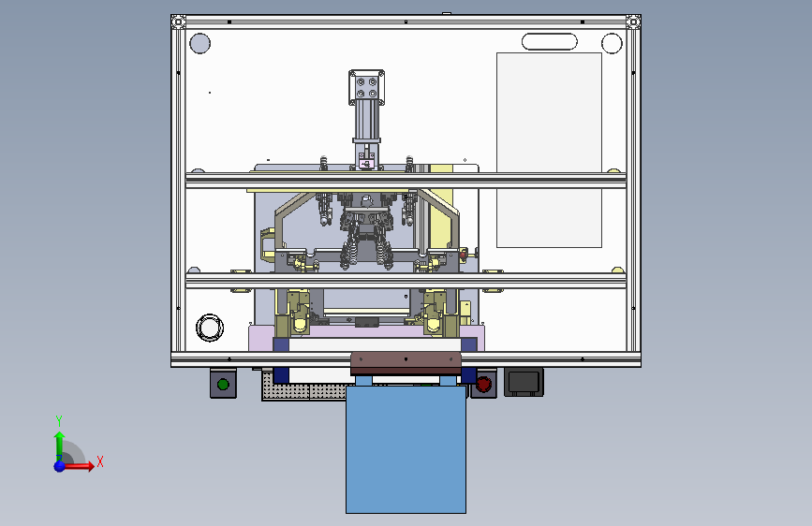The height and width of the screenshot is (526, 812).
Task: Select the lower horizontal aluminum crossbar
Action: [406, 281]
